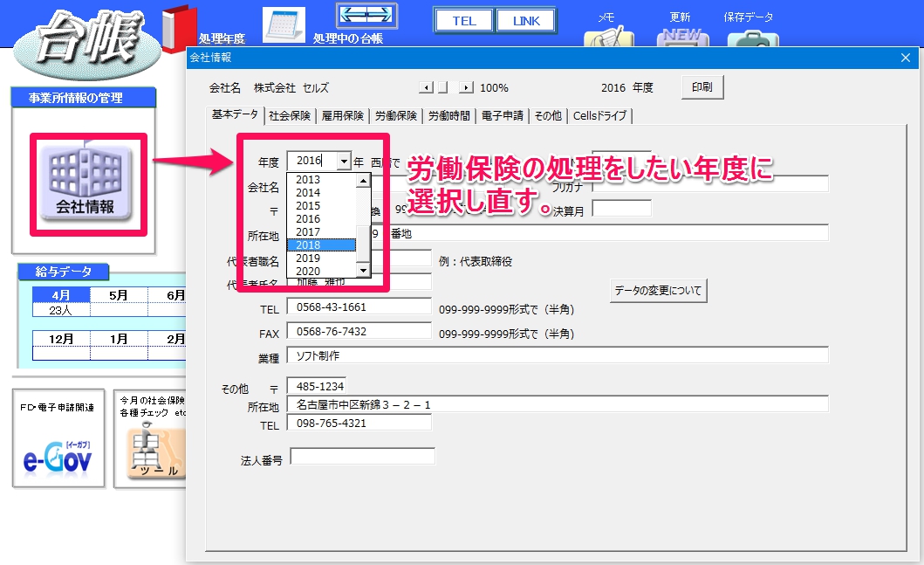Open the ツール robot icon

tap(150, 451)
